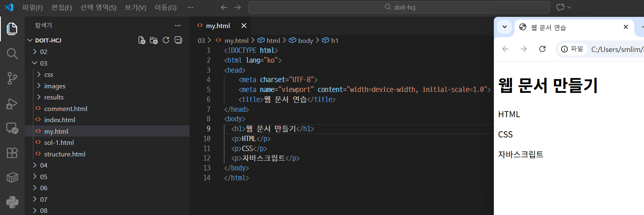
Task: Open the Explorer view in activity bar
Action: click(12, 29)
